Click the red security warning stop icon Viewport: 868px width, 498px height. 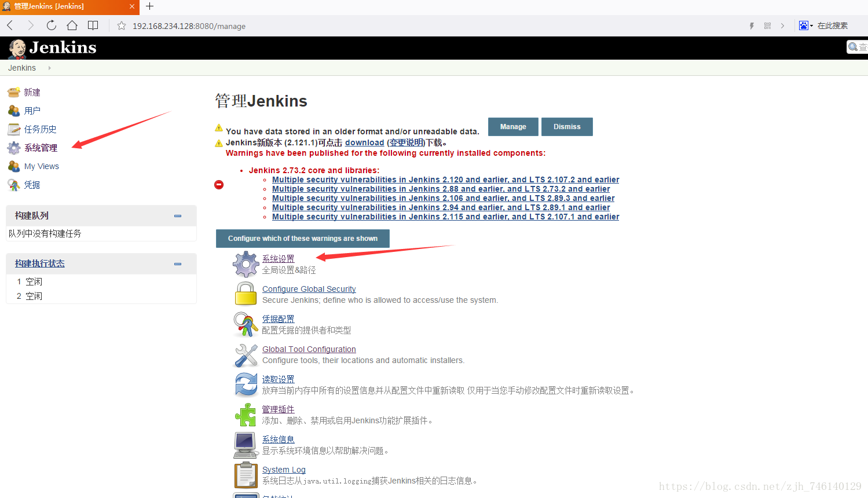219,184
